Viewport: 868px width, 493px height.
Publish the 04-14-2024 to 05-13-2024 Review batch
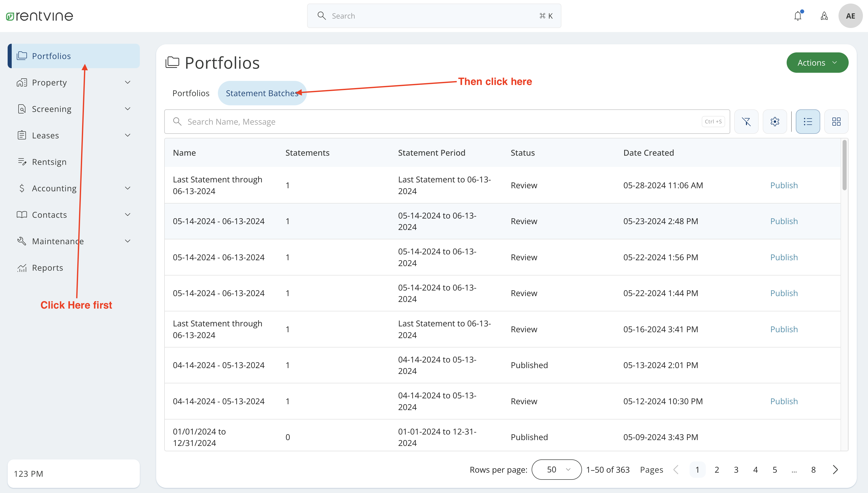coord(784,401)
